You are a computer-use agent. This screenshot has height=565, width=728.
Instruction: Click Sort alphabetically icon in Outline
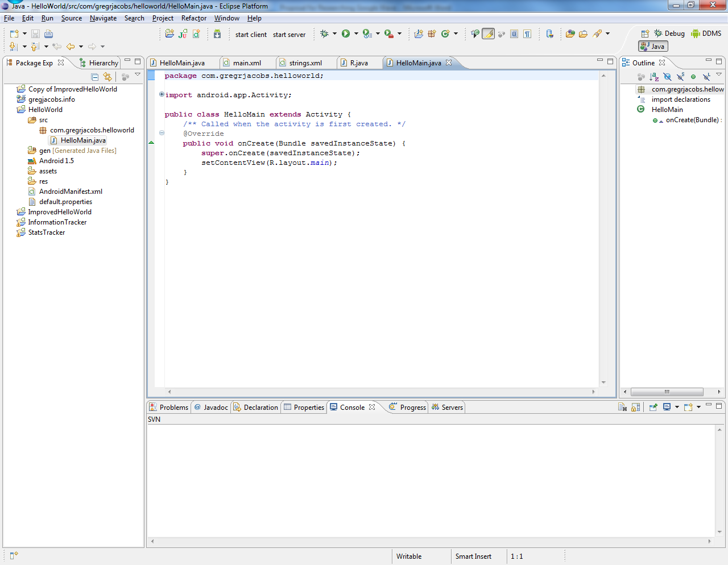point(654,77)
